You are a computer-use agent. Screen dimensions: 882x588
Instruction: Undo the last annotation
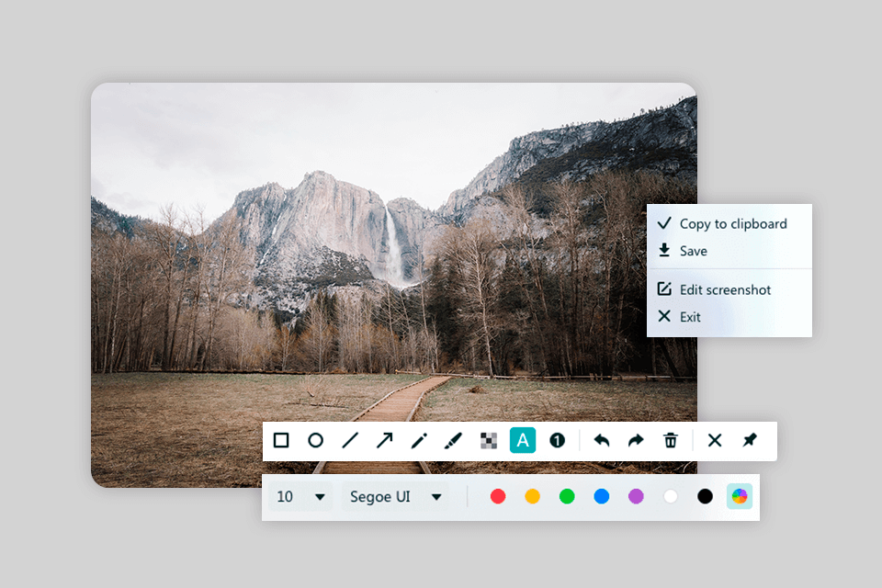point(601,440)
